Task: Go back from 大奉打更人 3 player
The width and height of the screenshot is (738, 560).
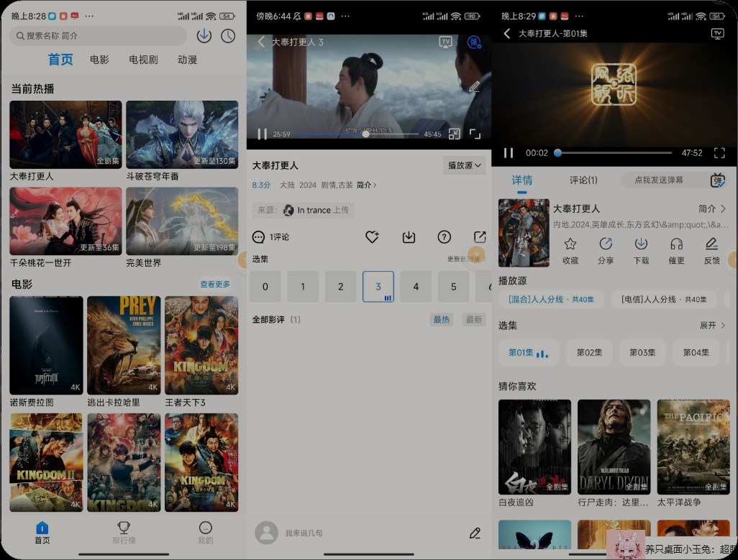Action: click(x=262, y=42)
